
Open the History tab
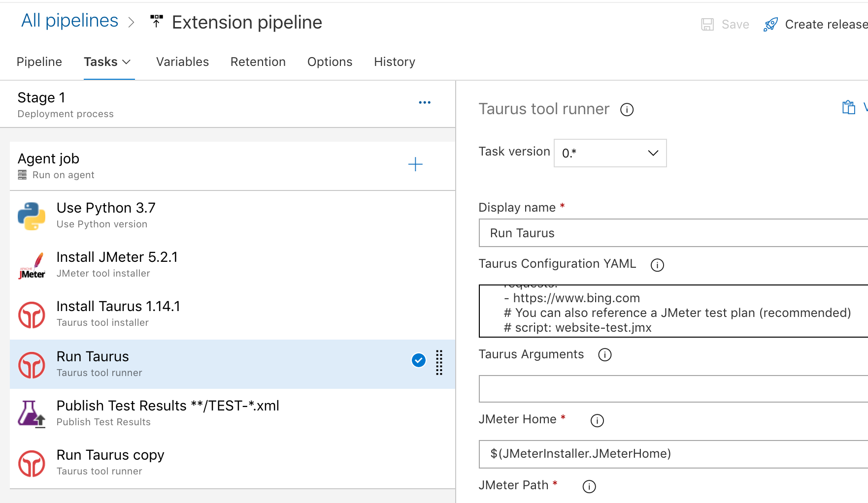[x=394, y=62]
